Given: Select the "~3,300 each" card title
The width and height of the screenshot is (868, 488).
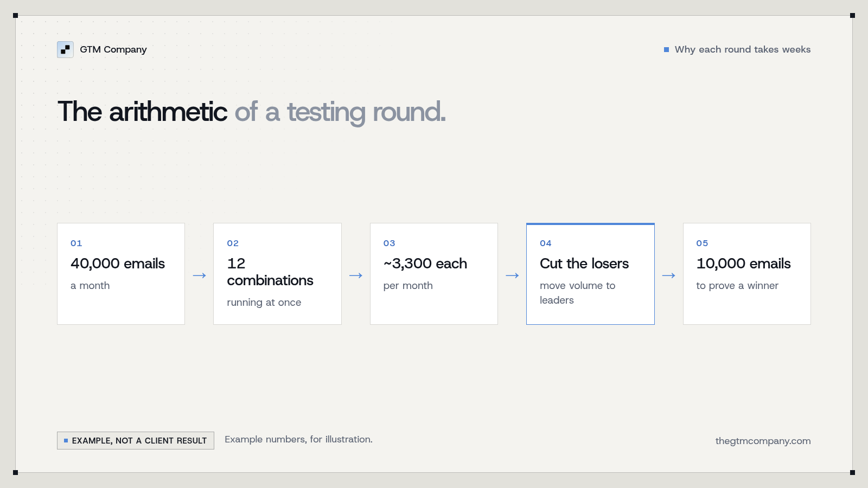Looking at the screenshot, I should click(425, 264).
